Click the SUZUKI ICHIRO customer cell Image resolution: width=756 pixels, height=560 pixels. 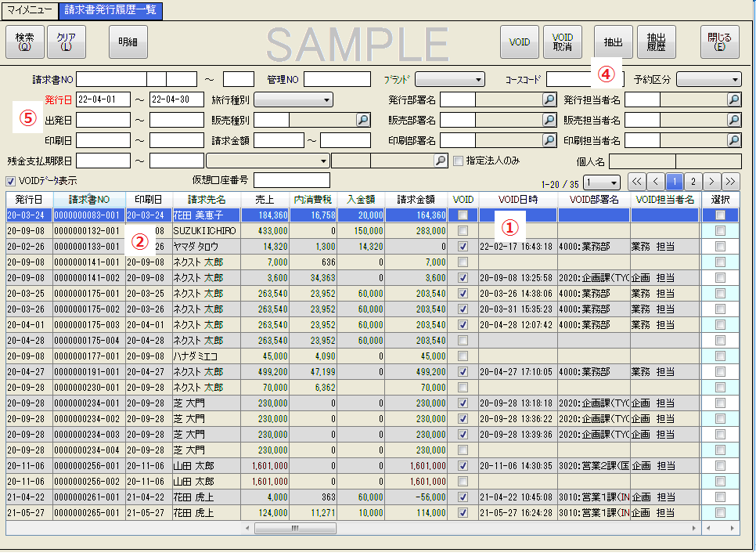(x=205, y=231)
